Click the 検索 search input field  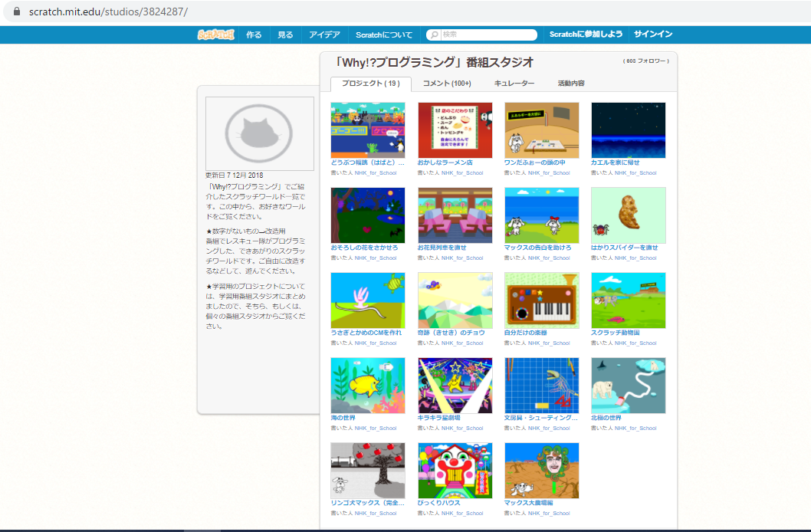(488, 34)
